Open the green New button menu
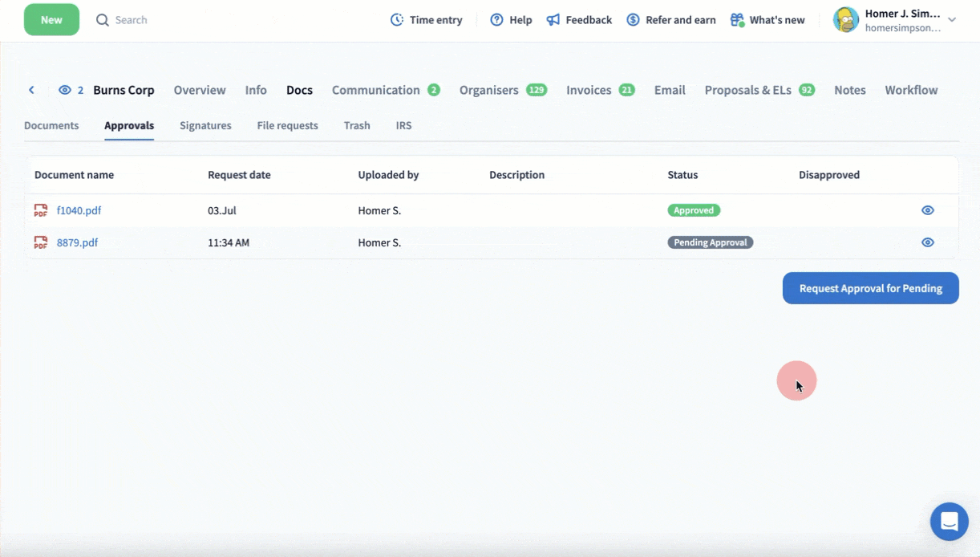 coord(51,20)
